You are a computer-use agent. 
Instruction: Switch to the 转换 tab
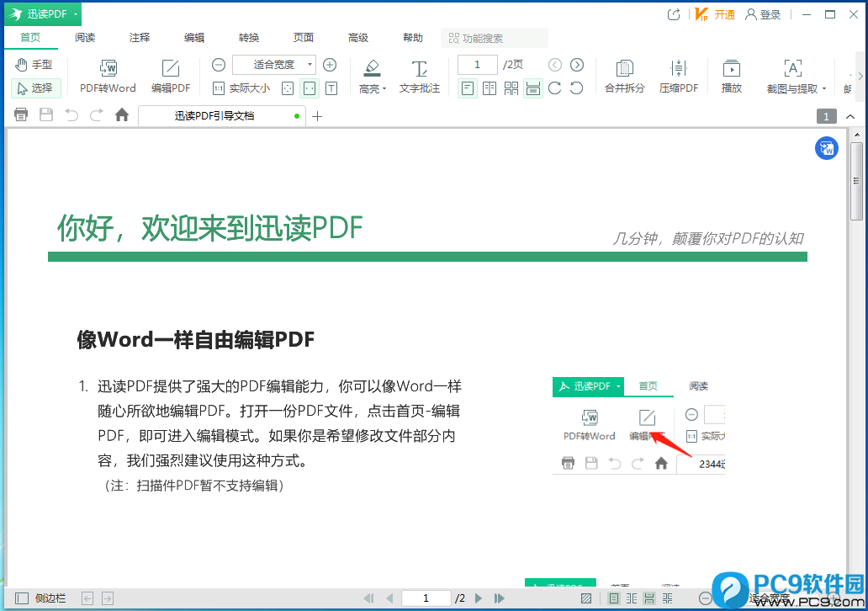[249, 38]
